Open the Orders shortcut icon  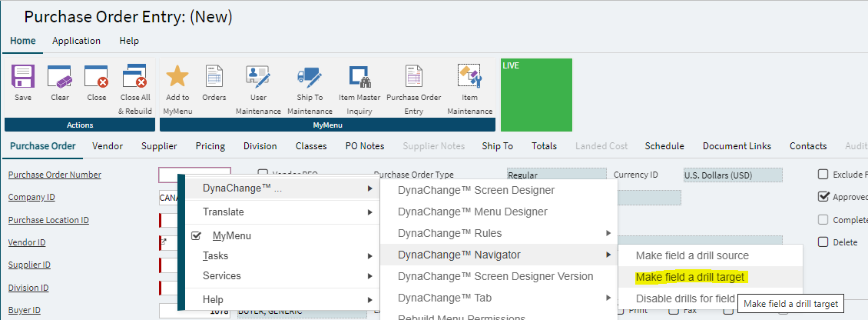coord(214,77)
